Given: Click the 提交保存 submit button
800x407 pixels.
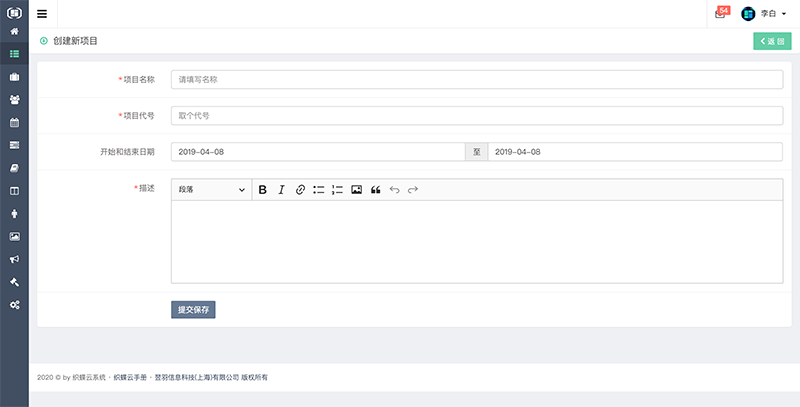Looking at the screenshot, I should (x=193, y=310).
